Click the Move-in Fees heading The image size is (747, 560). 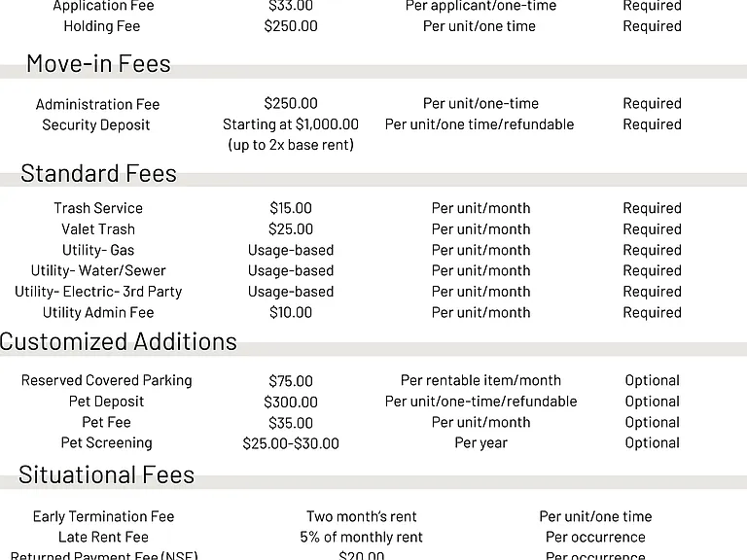98,64
